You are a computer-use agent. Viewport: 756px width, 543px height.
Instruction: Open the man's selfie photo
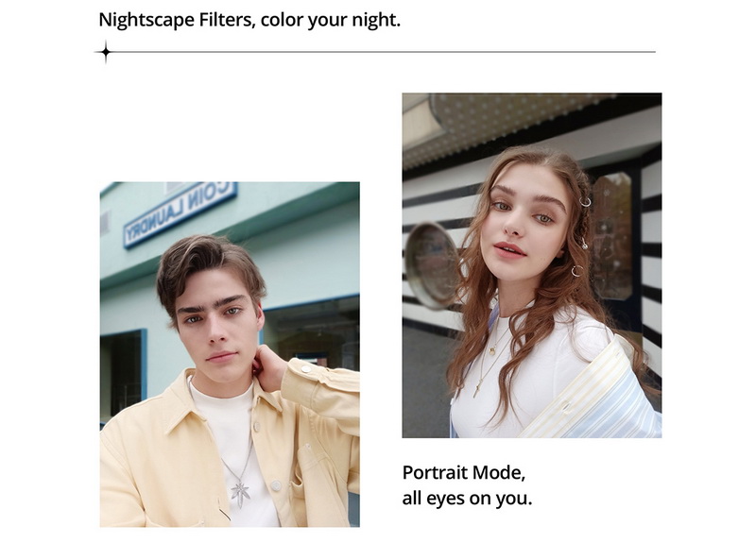pos(230,354)
